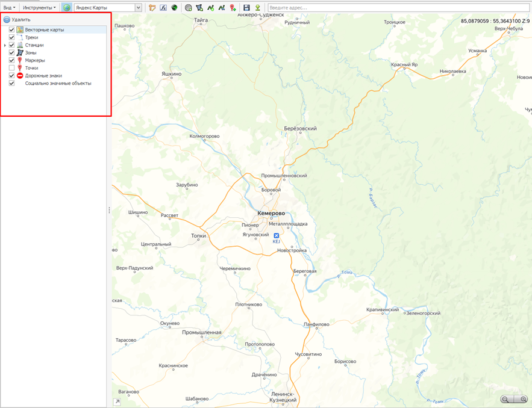Viewport: 532px width, 408px height.
Task: Click the address search input field
Action: pos(398,8)
